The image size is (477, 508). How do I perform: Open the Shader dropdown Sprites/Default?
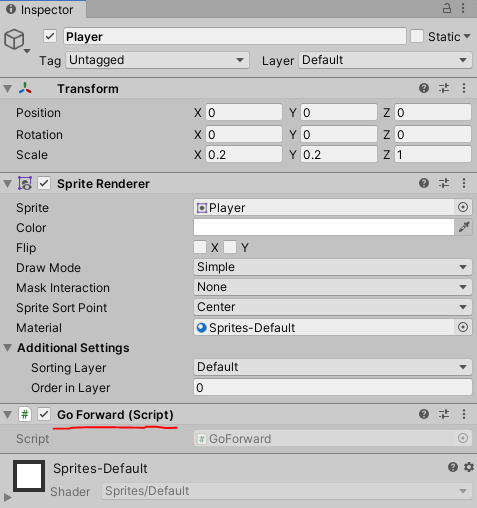(287, 491)
